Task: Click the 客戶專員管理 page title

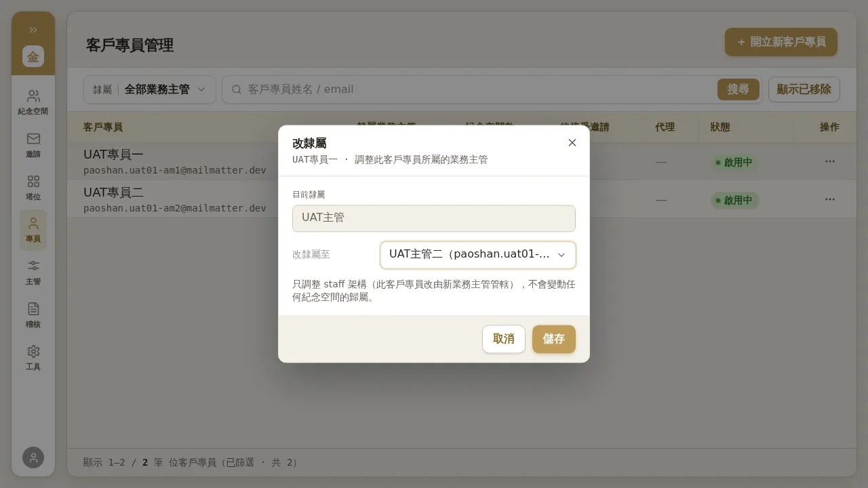Action: coord(130,45)
